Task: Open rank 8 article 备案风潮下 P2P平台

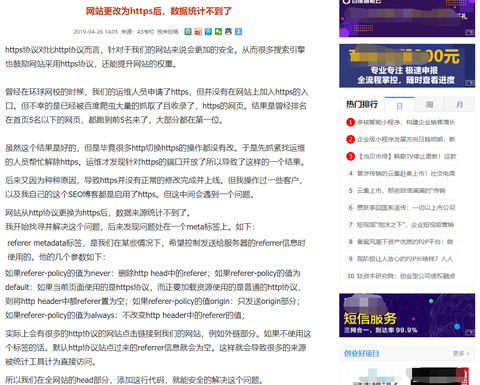Action: click(405, 242)
